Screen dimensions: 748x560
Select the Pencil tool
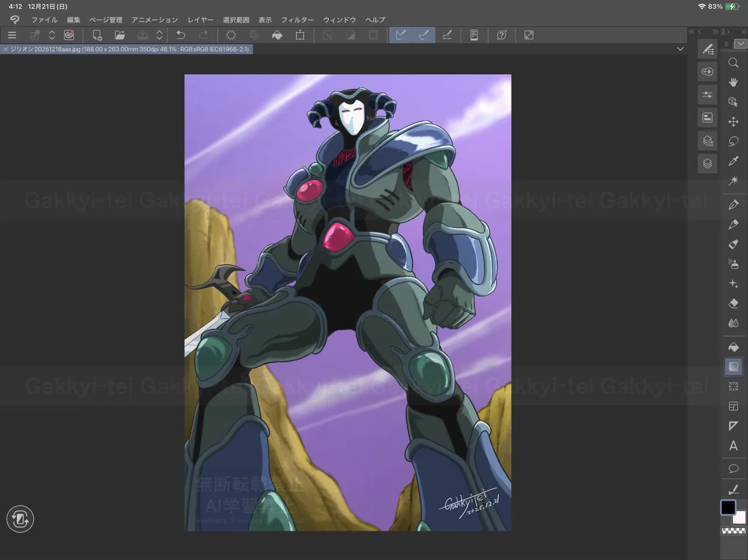tap(733, 225)
